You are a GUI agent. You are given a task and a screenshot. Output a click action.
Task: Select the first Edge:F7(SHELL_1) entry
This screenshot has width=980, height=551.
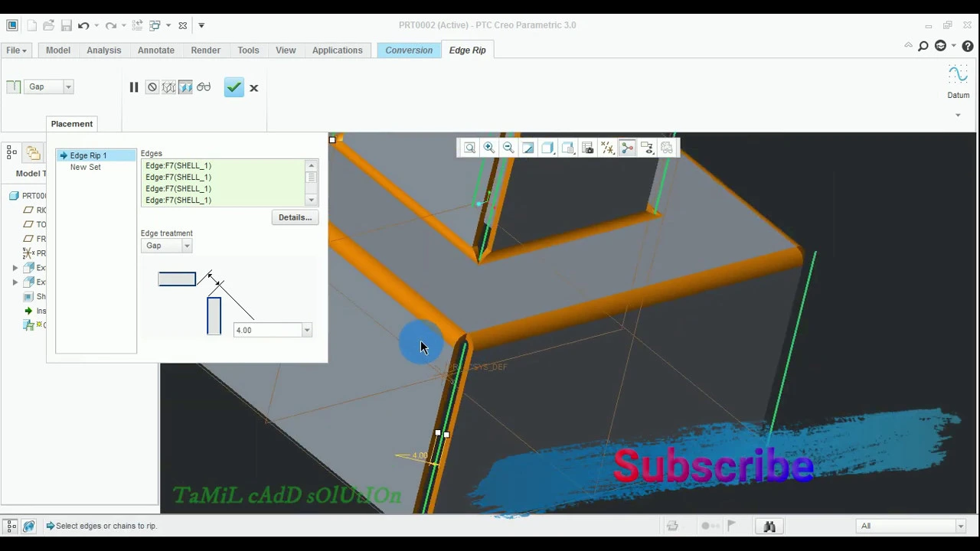(x=178, y=165)
